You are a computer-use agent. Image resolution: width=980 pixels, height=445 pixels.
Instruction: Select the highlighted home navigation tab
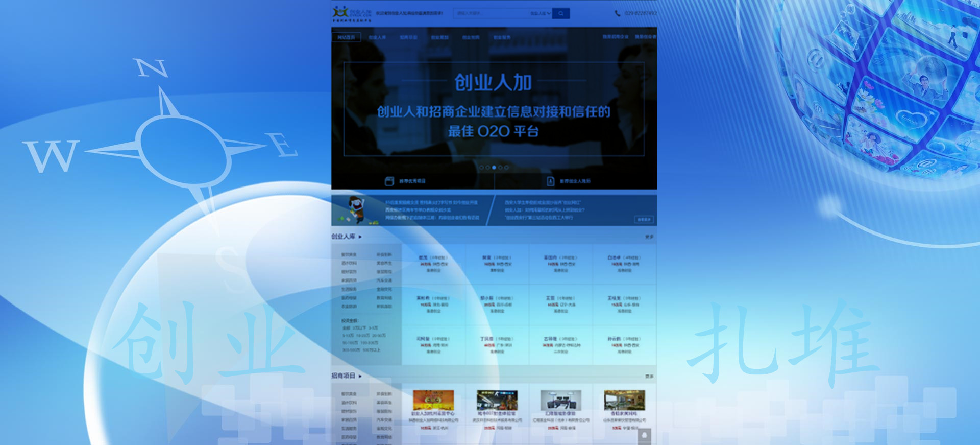(346, 37)
